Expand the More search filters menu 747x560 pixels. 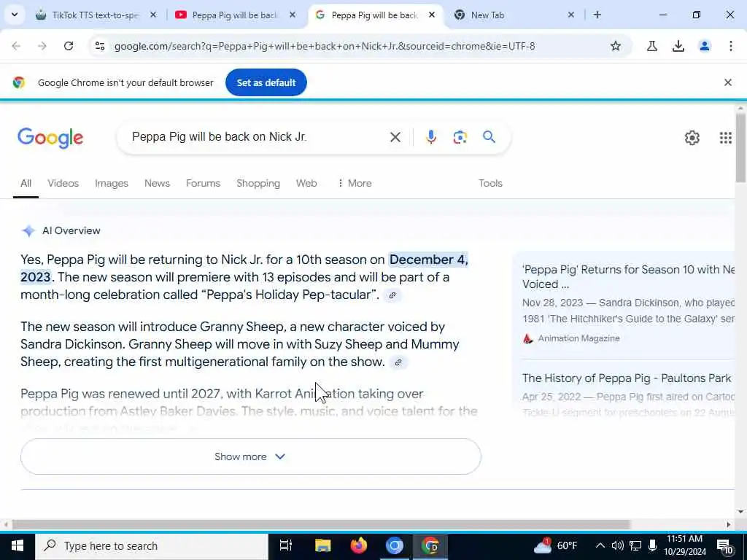(355, 183)
